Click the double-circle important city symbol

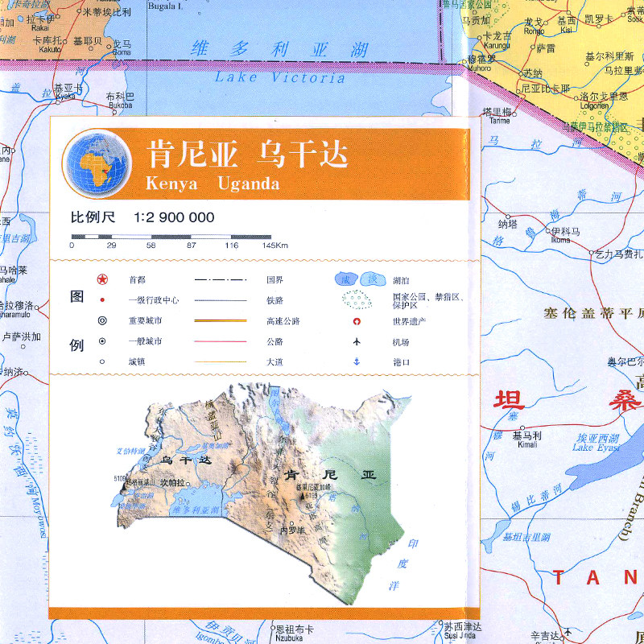pos(102,320)
